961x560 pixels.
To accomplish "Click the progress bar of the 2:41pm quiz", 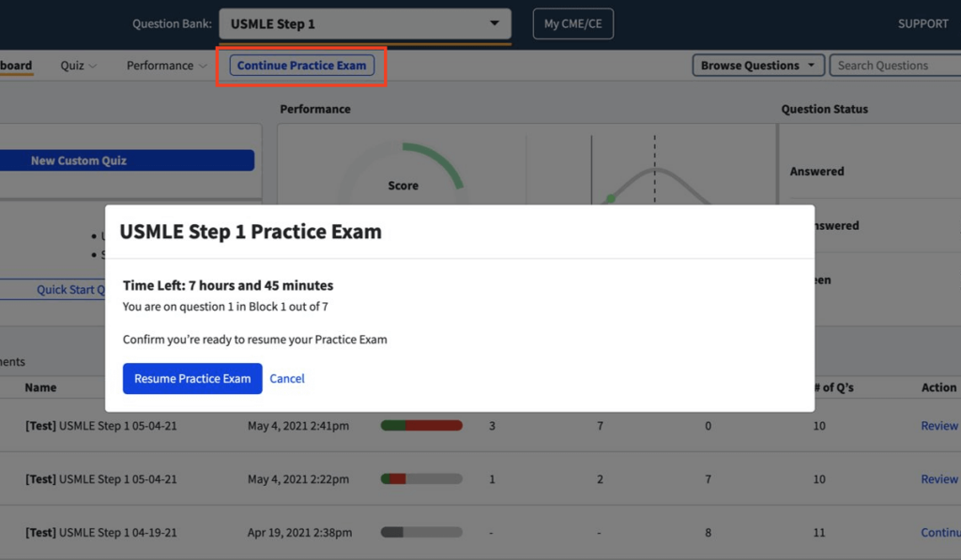I will click(x=421, y=426).
